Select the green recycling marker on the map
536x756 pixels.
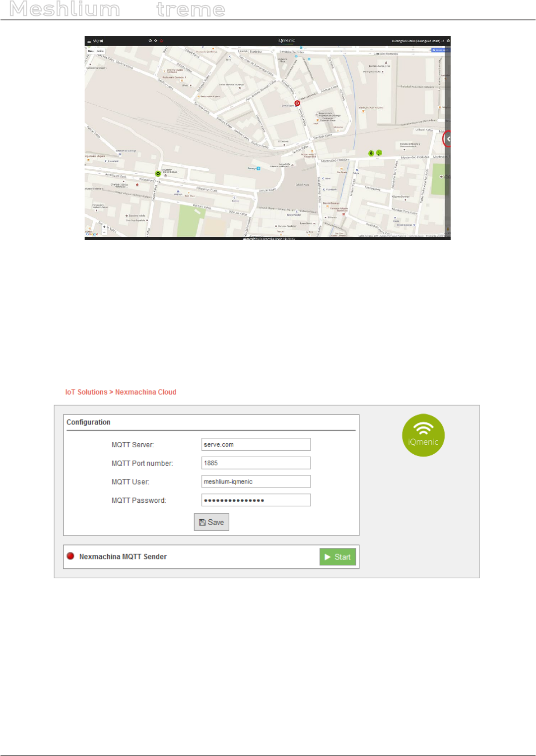[158, 174]
